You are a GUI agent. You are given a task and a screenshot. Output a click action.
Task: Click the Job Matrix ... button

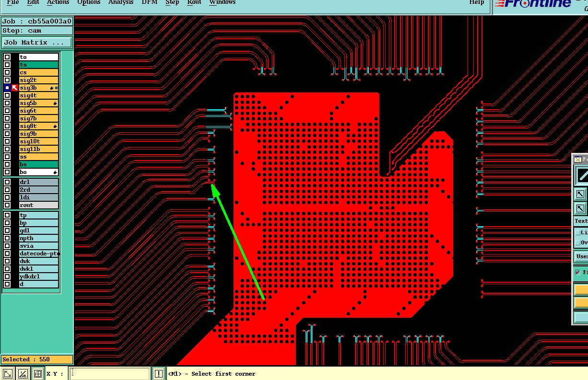(x=37, y=43)
